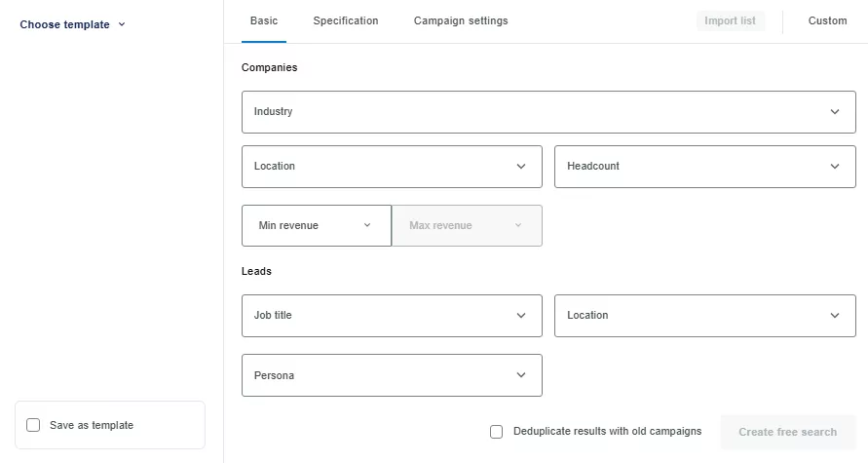Open the Companies Location dropdown
Viewport: 868px width, 463px height.
click(x=392, y=167)
